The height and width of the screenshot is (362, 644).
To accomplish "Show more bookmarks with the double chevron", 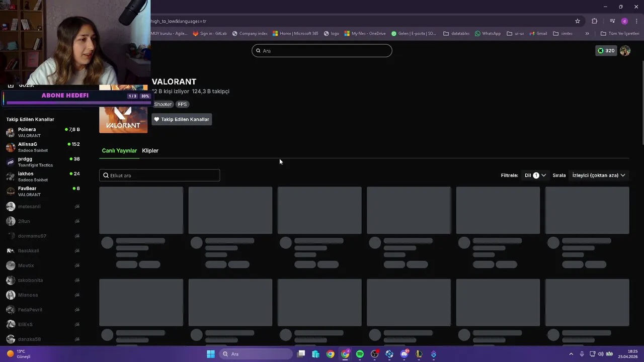I will (x=587, y=34).
